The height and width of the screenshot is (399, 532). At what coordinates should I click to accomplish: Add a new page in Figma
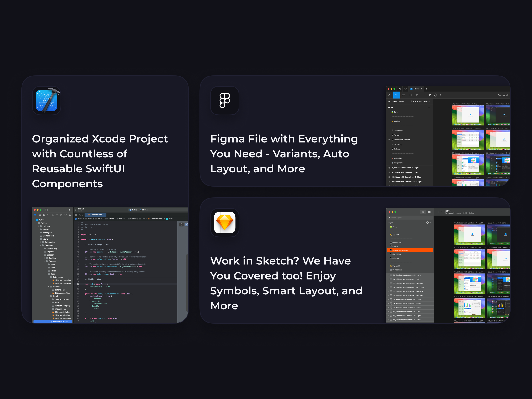tap(429, 107)
